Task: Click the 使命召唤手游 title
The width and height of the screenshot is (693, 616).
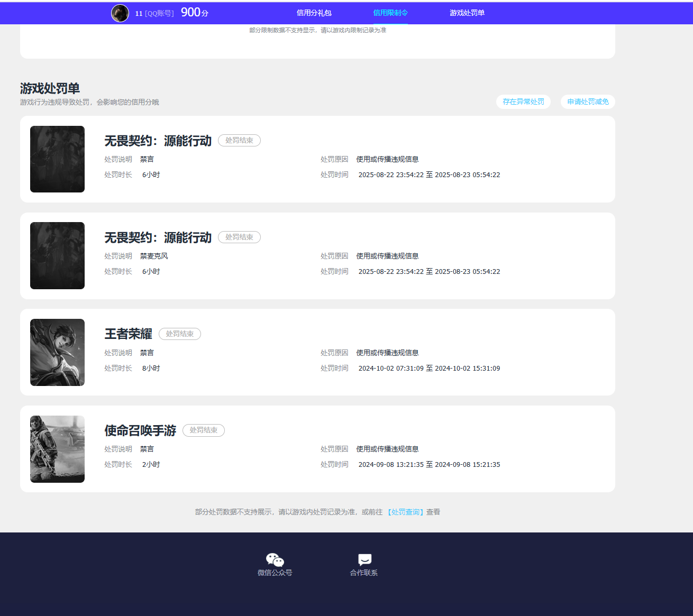Action: 140,430
